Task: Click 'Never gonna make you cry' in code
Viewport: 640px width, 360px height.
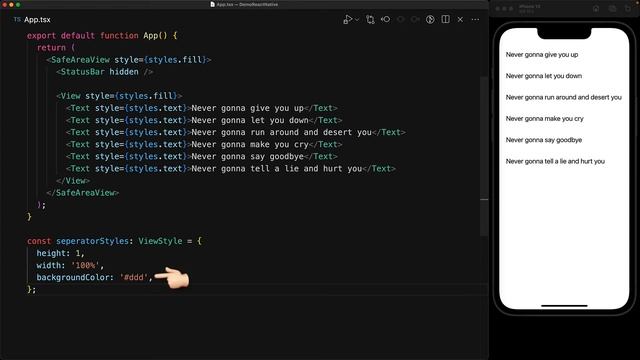Action: (250, 144)
